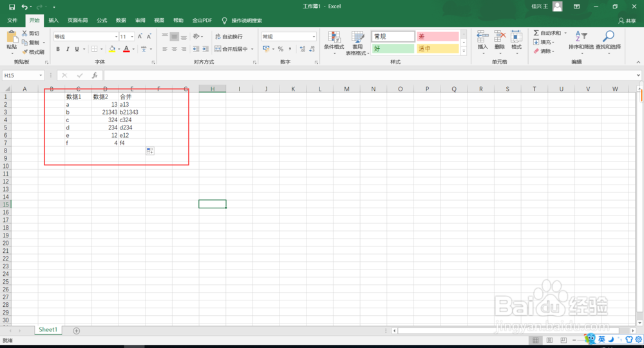
Task: Click the red font color A icon
Action: [126, 49]
